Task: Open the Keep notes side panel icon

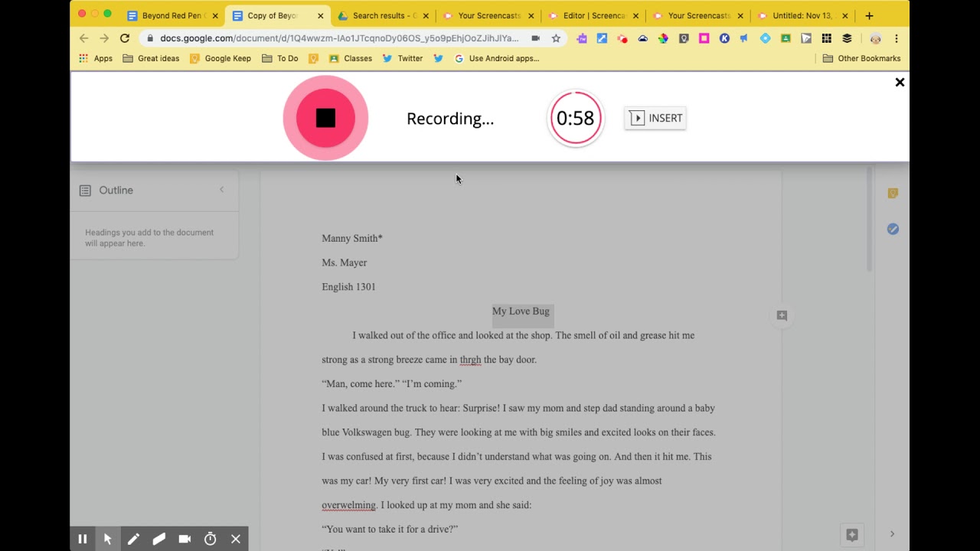Action: 893,194
